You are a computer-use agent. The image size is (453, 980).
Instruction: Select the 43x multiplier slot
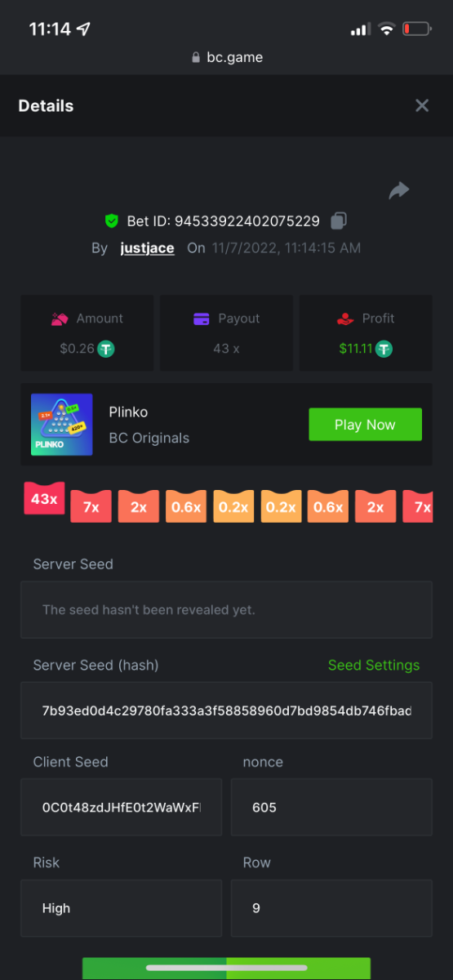tap(44, 499)
